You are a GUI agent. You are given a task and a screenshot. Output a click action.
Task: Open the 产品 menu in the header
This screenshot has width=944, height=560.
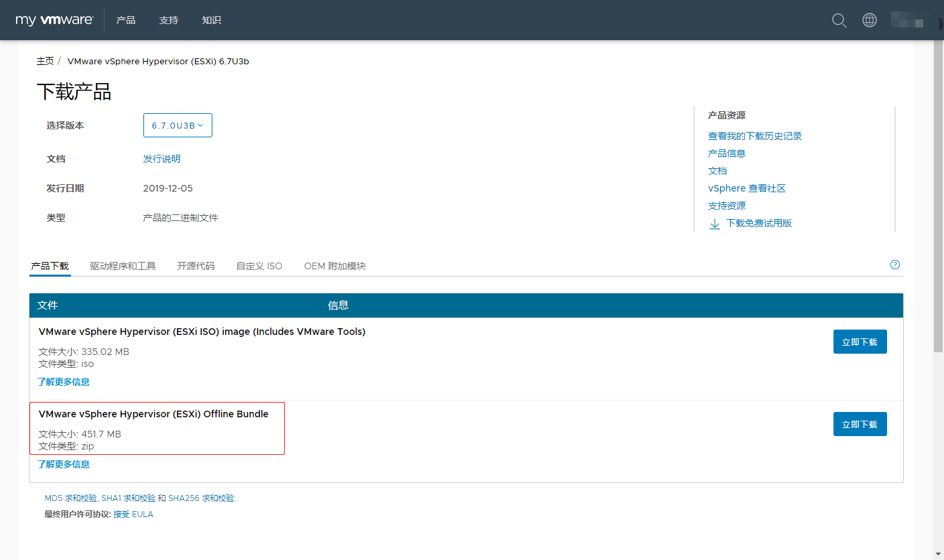coord(126,20)
